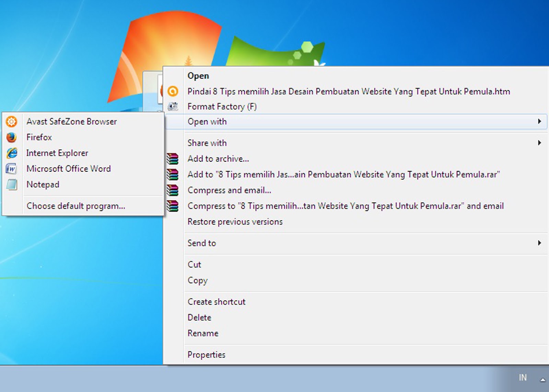Select Format Factory (F) entry
This screenshot has height=392, width=549.
[355, 107]
